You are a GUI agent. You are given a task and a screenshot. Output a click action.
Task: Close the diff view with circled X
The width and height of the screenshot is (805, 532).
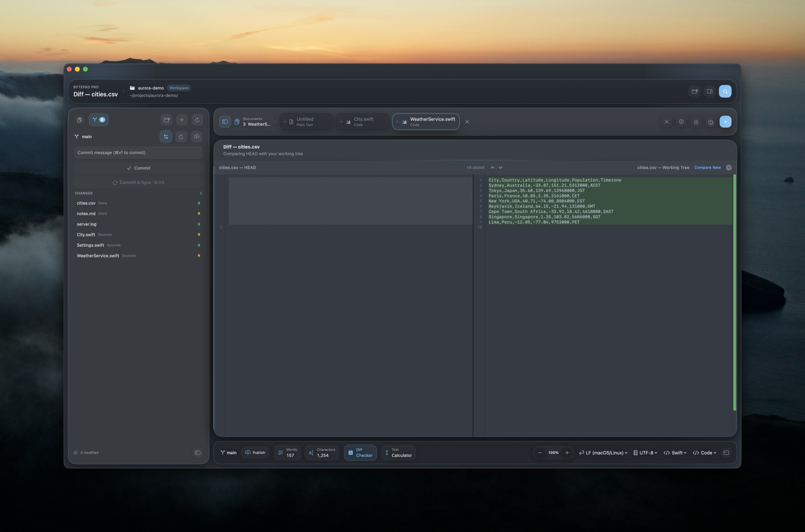pos(729,168)
